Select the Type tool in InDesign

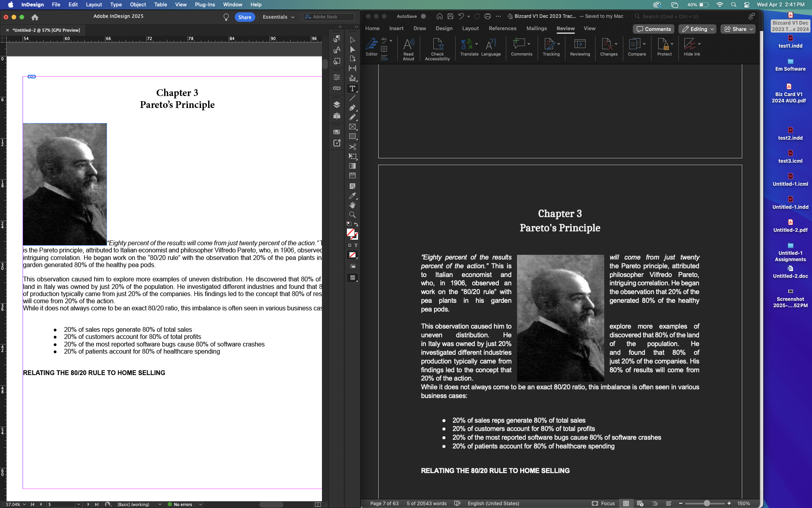pos(352,89)
